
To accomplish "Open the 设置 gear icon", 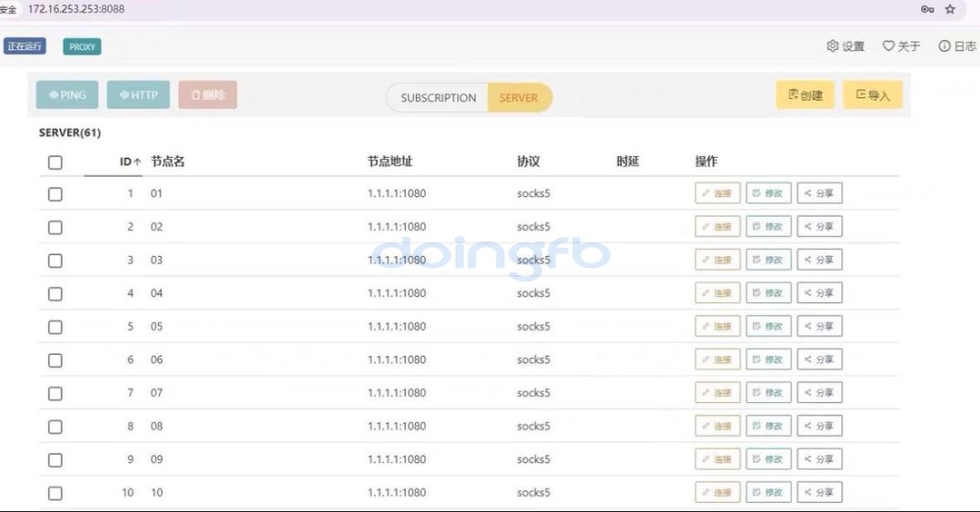I will click(x=833, y=46).
